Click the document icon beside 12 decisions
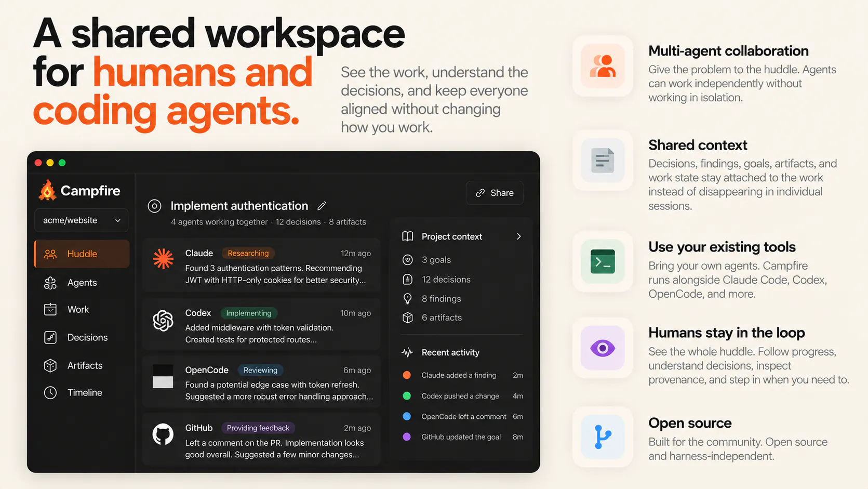Image resolution: width=868 pixels, height=489 pixels. click(408, 280)
